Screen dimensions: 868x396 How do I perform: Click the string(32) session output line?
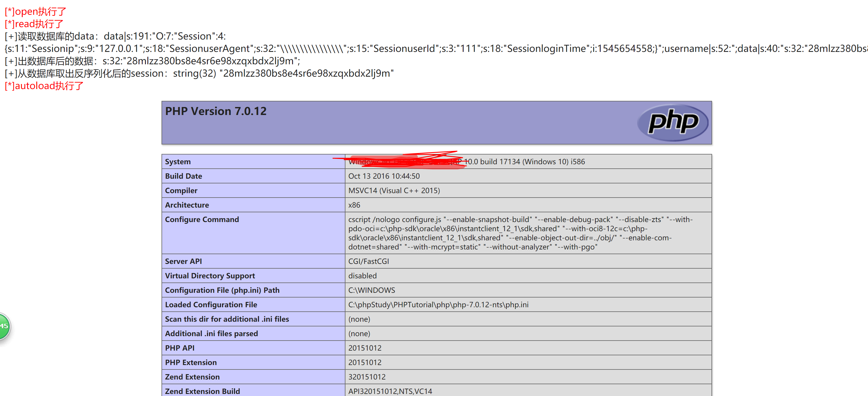point(199,73)
